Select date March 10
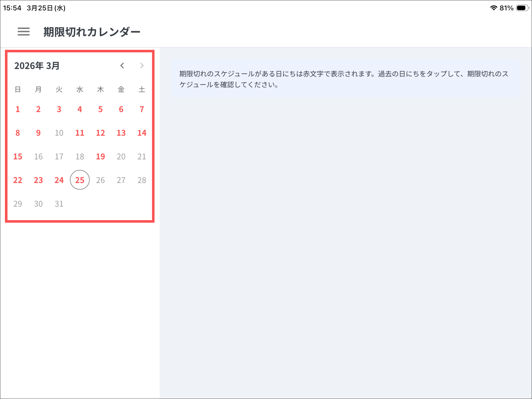This screenshot has width=532, height=399. [x=59, y=133]
